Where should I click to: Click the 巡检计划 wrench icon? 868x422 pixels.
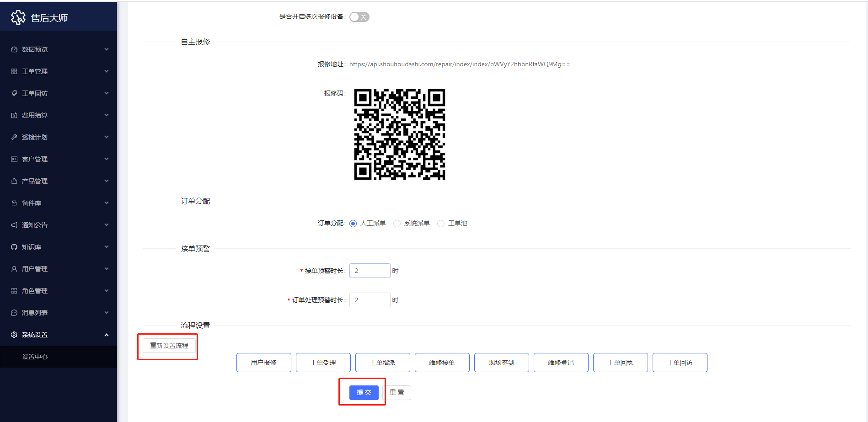click(14, 137)
